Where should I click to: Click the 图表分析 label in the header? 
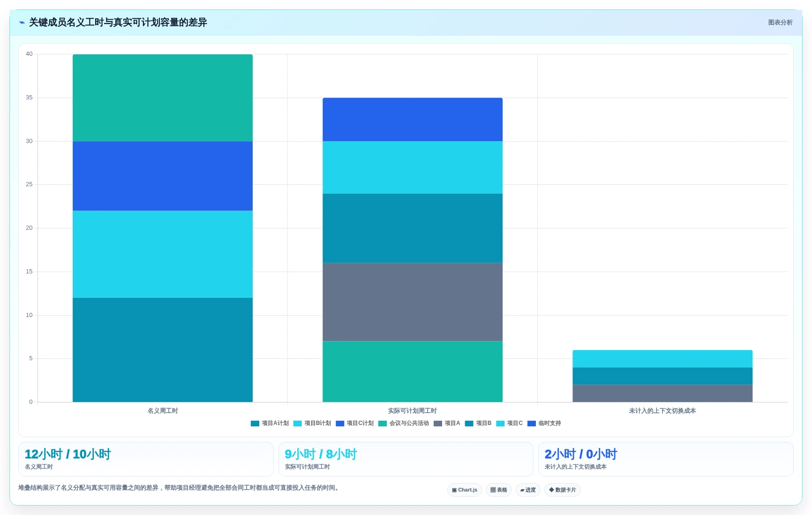click(780, 23)
